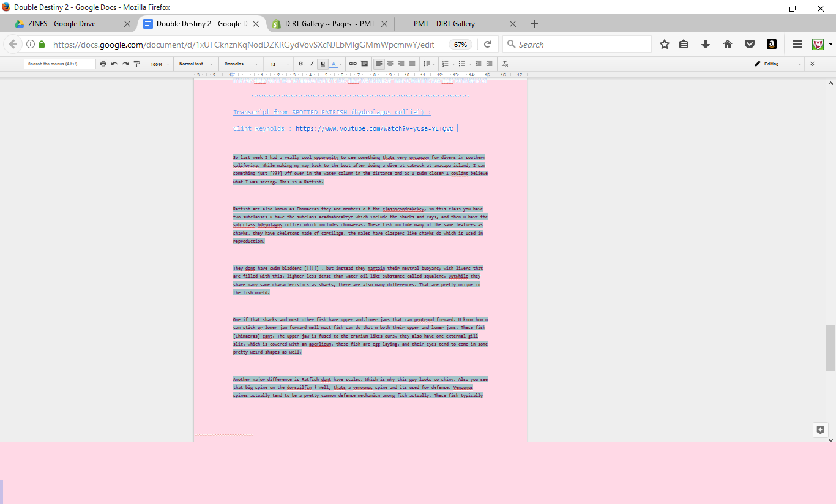
Task: Add a comment using the toolbar icon
Action: pyautogui.click(x=364, y=64)
